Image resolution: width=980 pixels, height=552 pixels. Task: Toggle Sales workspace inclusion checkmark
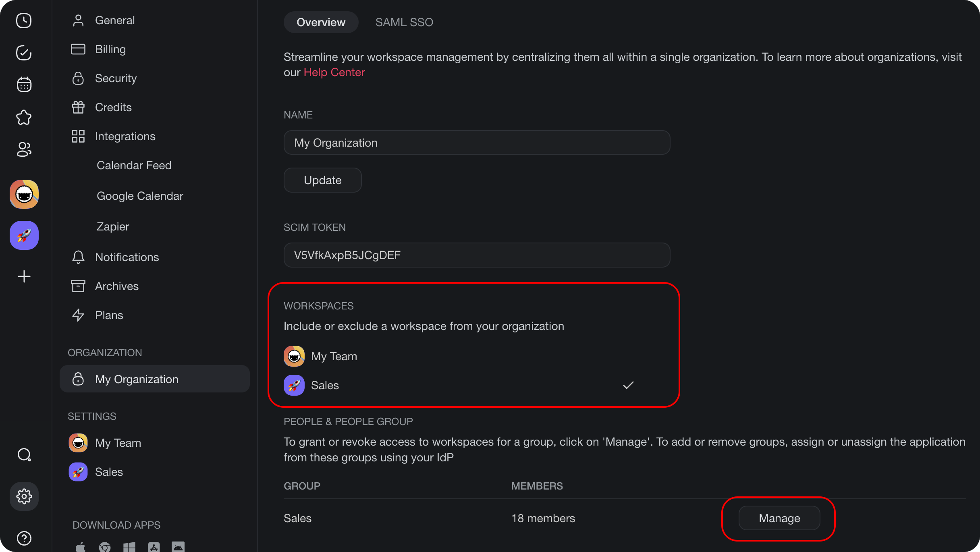628,385
